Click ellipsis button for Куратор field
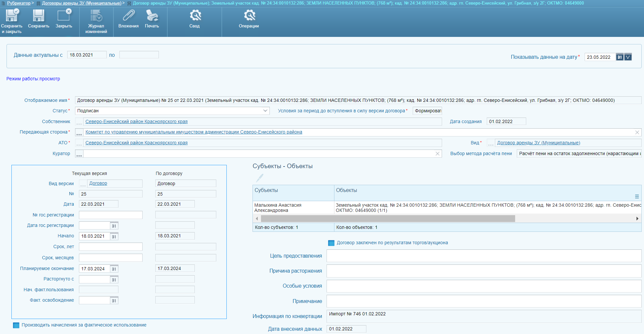The width and height of the screenshot is (644, 334). click(79, 154)
